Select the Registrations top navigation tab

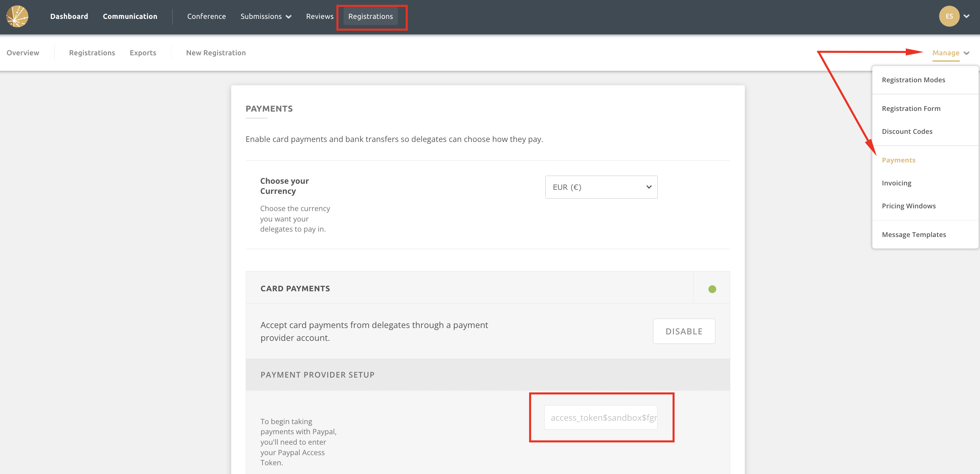[370, 16]
